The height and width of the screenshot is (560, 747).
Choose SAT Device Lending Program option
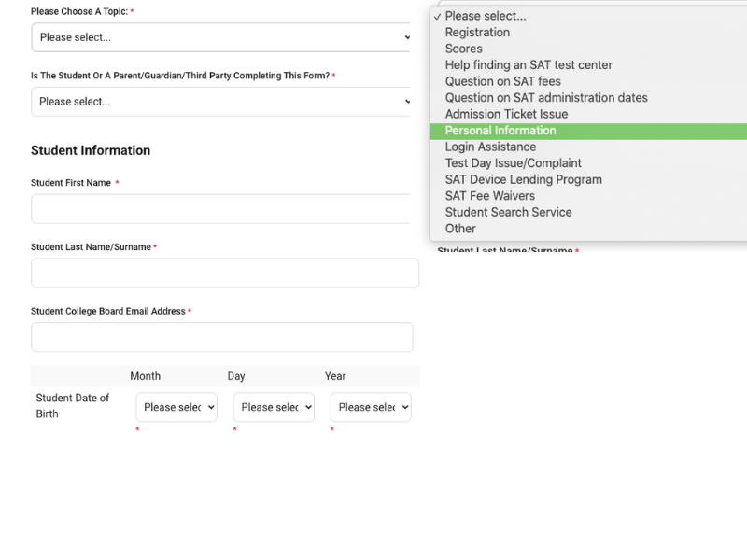coord(588,179)
